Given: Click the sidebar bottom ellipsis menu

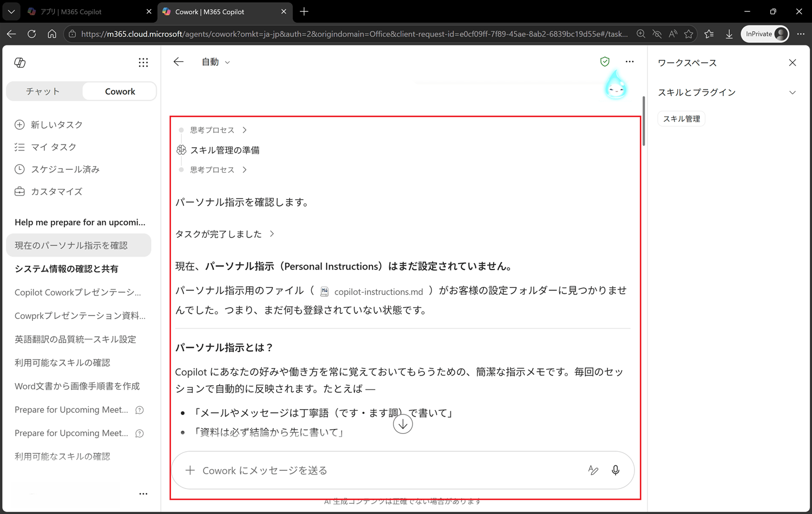Looking at the screenshot, I should pos(143,493).
